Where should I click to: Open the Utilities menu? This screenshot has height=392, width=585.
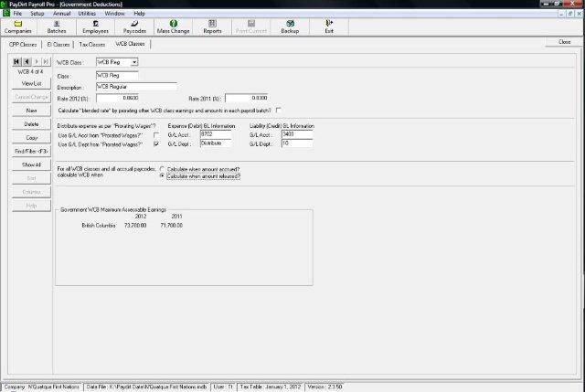pos(88,14)
